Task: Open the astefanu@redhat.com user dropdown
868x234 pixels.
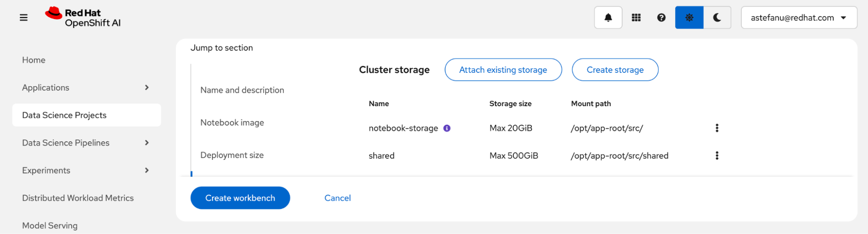Action: pyautogui.click(x=799, y=18)
